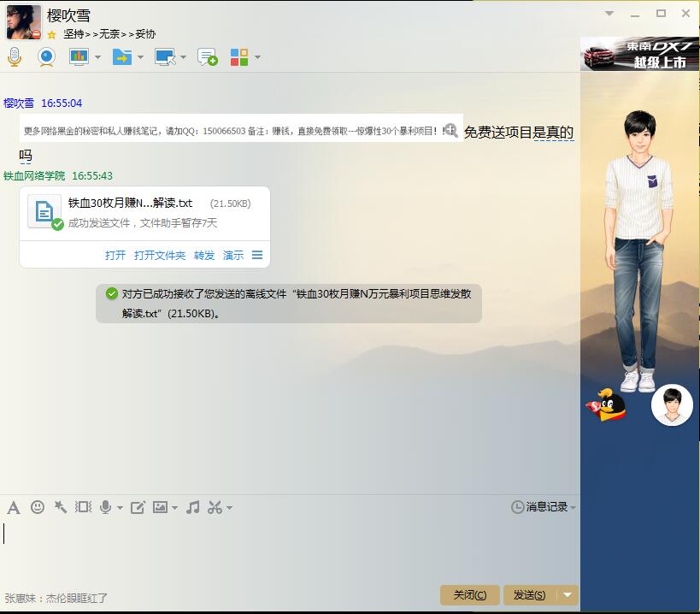This screenshot has height=614, width=700.
Task: Click the QQ penguin icon in the side panel
Action: (606, 405)
